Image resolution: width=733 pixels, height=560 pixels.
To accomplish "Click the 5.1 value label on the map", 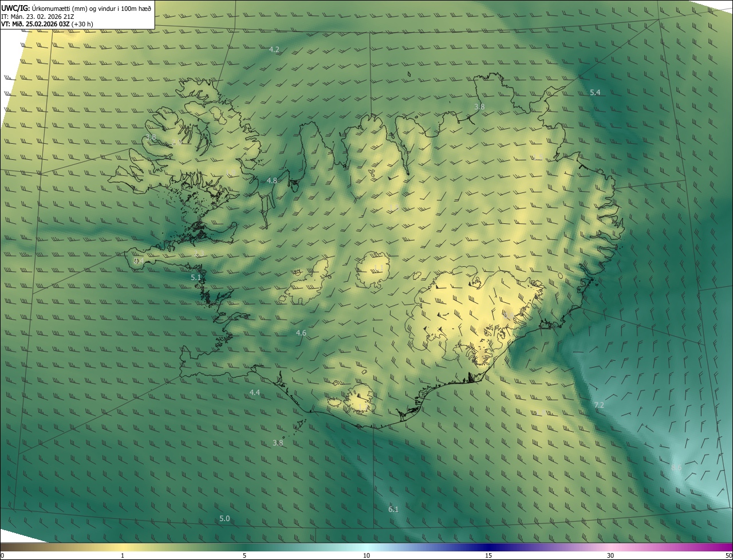I will click(x=196, y=278).
